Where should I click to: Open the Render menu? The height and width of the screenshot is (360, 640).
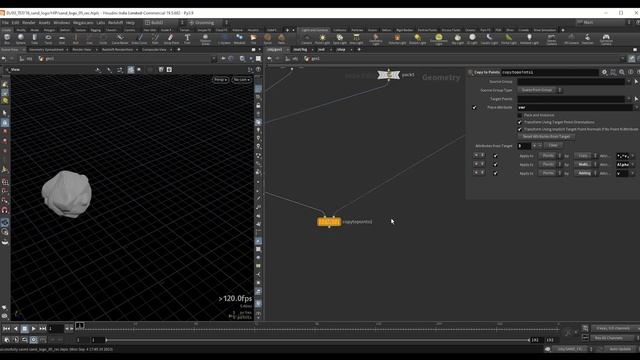tap(29, 22)
